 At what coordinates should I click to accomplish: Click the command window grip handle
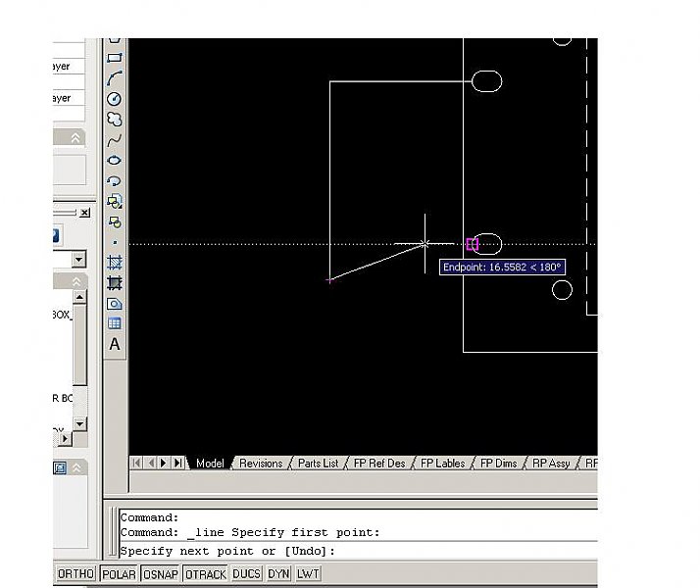(x=114, y=532)
